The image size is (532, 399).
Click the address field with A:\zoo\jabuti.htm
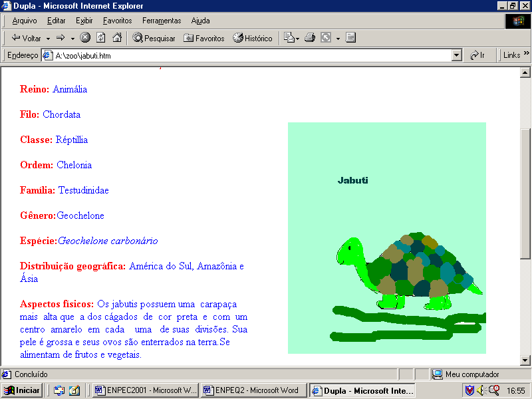click(252, 56)
